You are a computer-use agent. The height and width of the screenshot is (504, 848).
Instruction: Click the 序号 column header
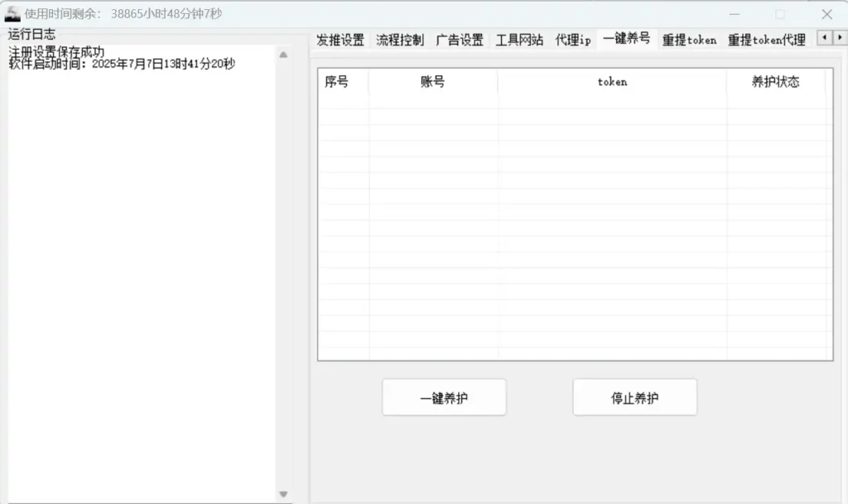pyautogui.click(x=344, y=82)
